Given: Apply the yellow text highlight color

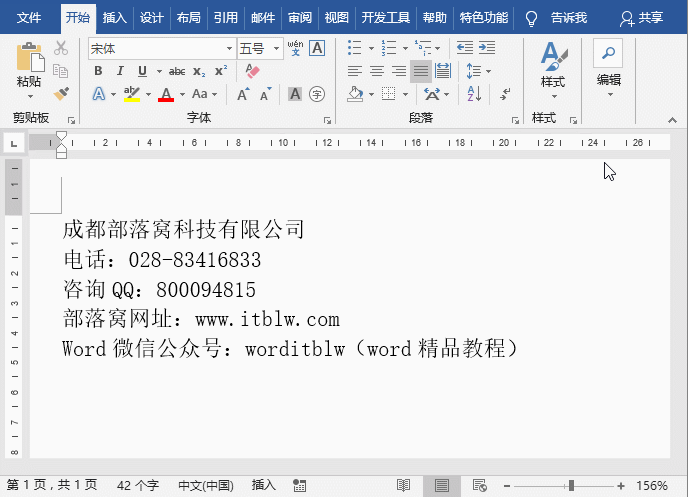Looking at the screenshot, I should coord(132,94).
